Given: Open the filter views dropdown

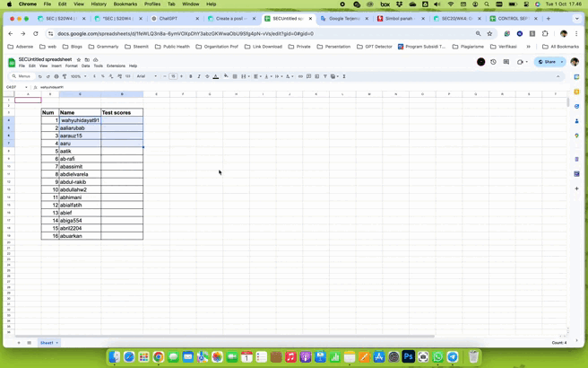Looking at the screenshot, I should point(334,76).
